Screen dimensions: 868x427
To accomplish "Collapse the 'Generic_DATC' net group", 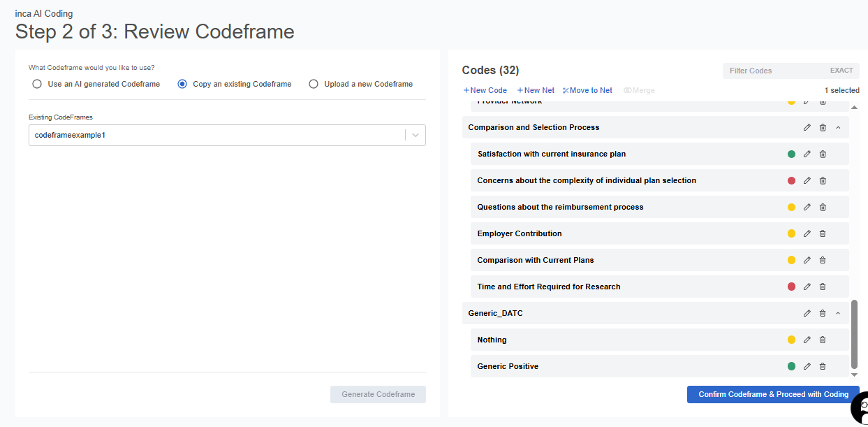I will (838, 313).
